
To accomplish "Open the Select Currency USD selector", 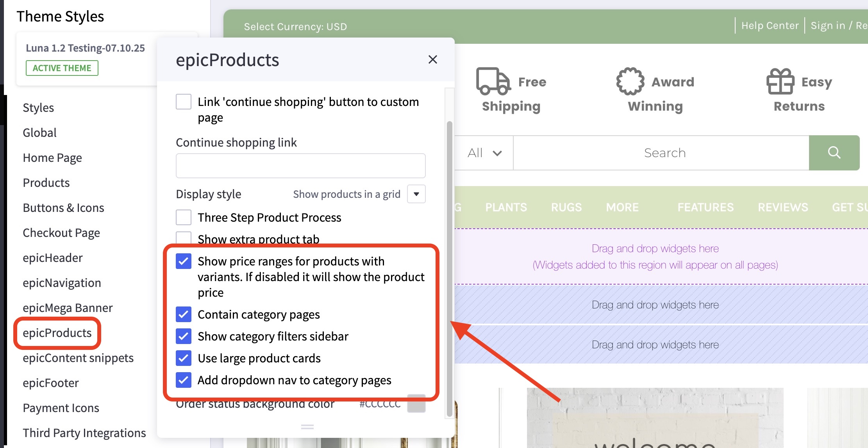I will coord(295,27).
